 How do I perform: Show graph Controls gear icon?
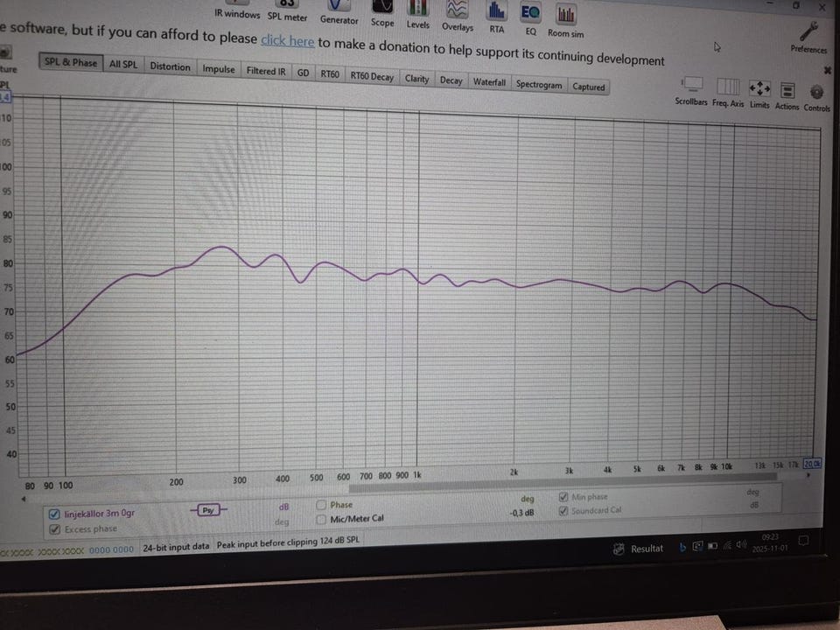pyautogui.click(x=816, y=92)
